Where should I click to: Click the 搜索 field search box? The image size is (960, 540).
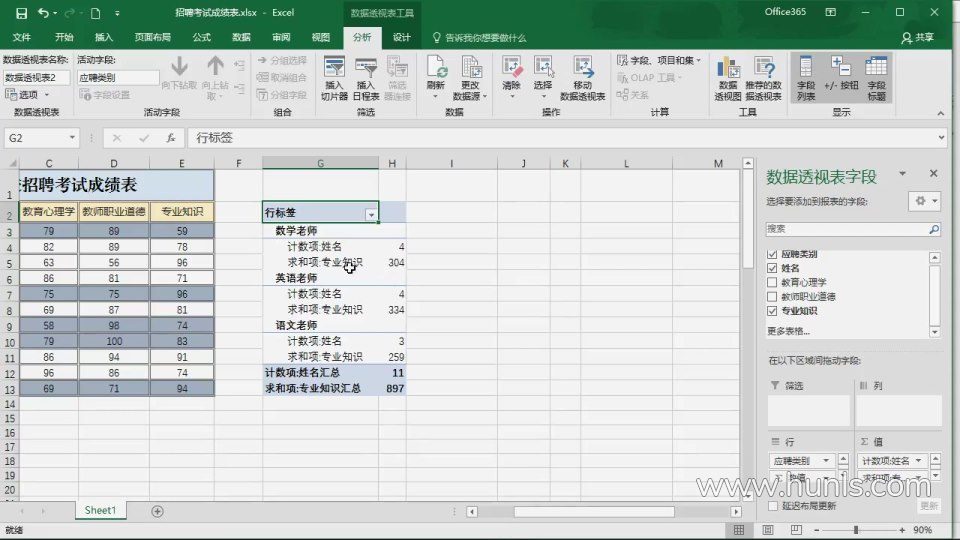(848, 229)
